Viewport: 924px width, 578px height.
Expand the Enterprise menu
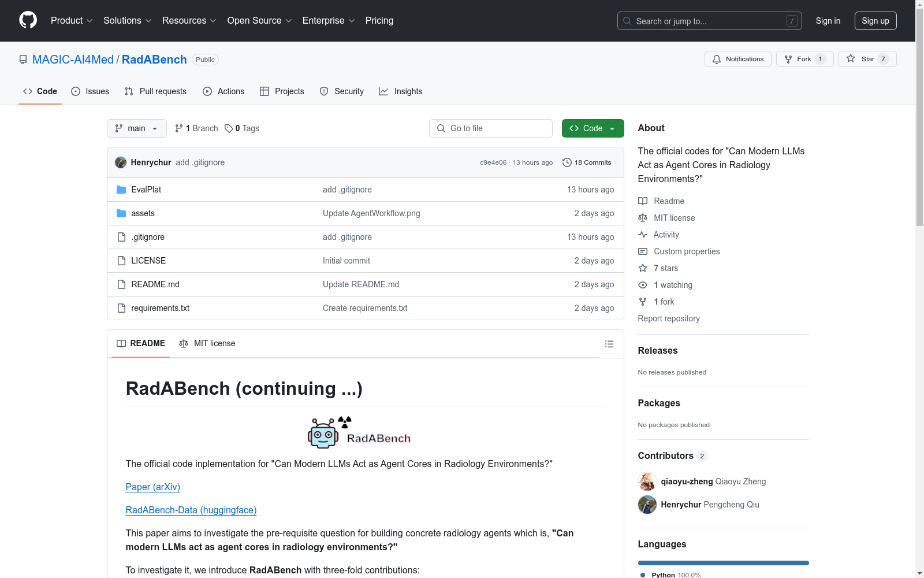[x=329, y=21]
